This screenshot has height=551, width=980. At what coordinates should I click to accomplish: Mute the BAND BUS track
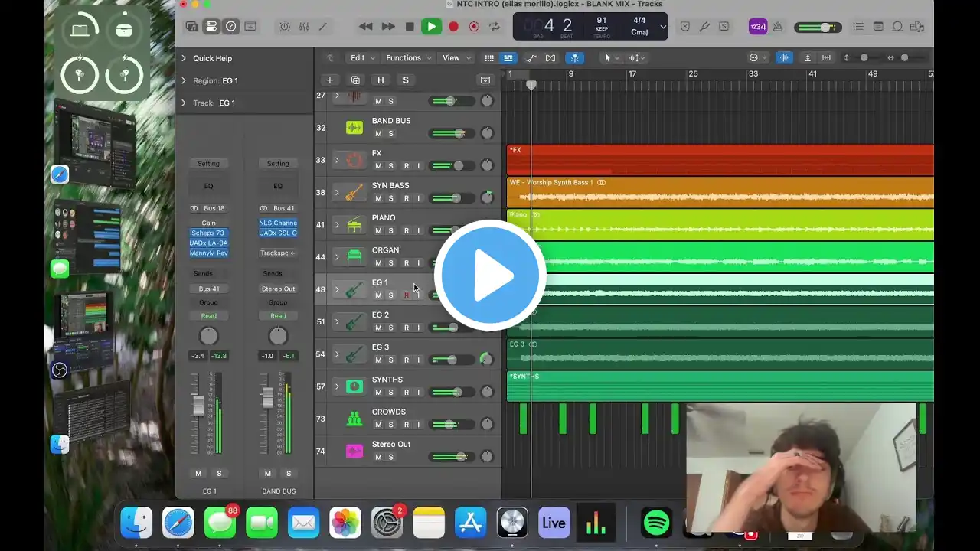click(x=378, y=134)
